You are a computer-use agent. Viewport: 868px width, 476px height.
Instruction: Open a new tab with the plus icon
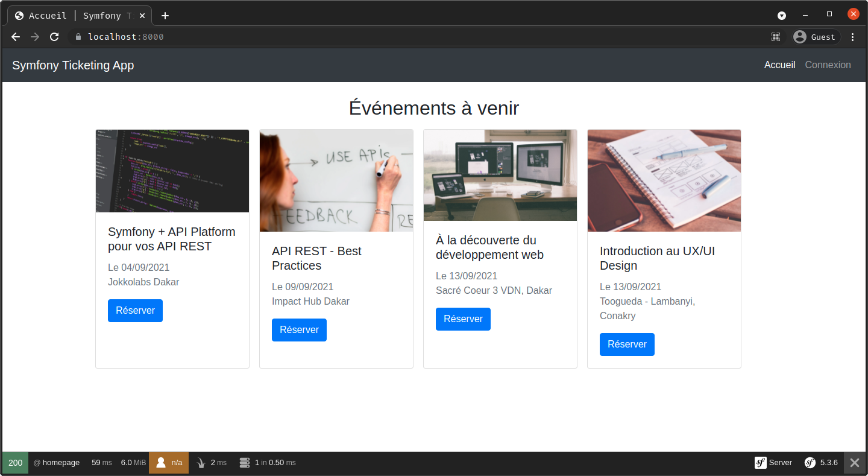[165, 16]
